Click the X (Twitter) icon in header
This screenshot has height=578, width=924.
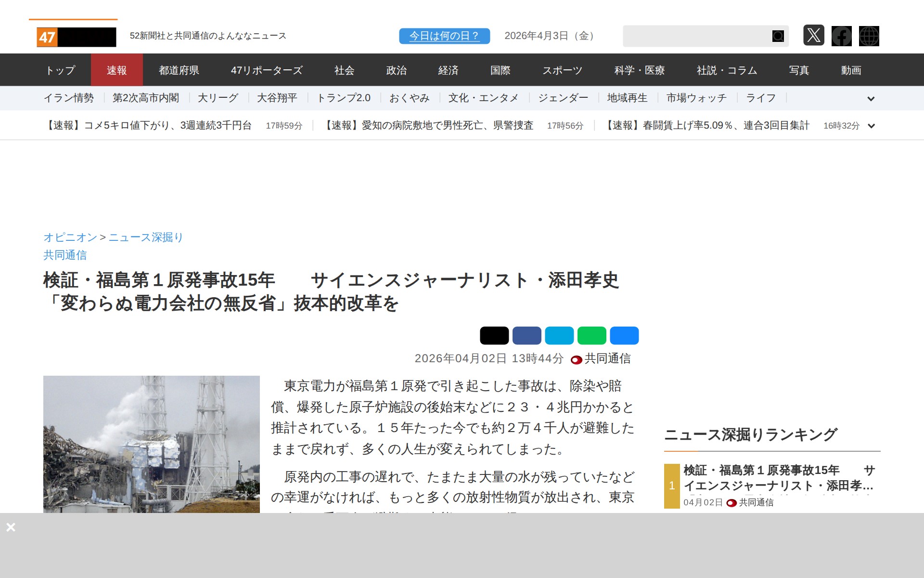[x=813, y=36]
